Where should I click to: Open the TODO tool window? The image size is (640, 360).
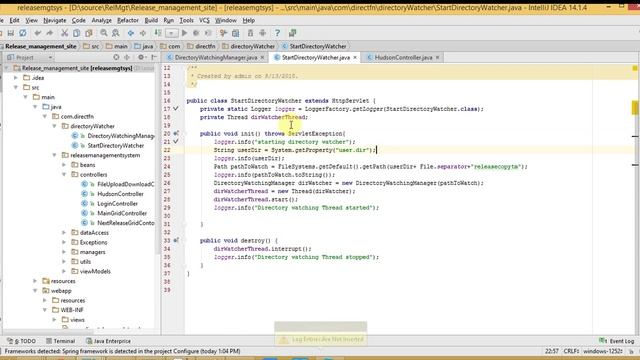(22, 341)
